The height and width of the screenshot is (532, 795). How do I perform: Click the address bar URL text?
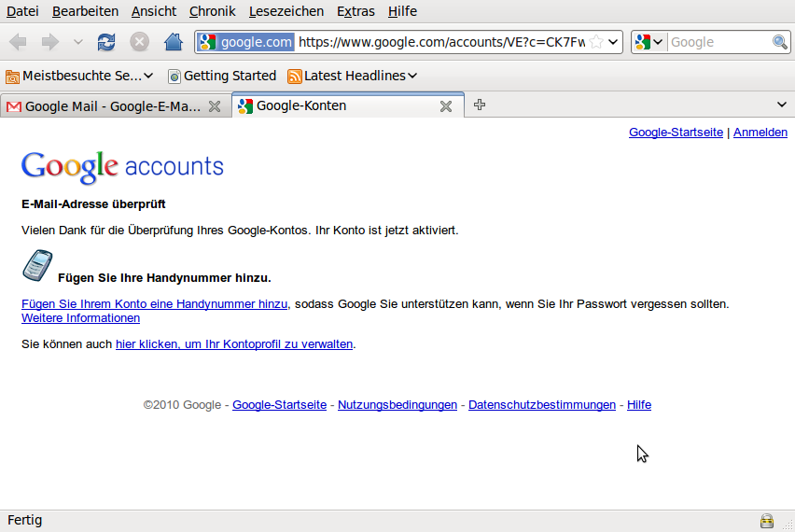pos(441,42)
